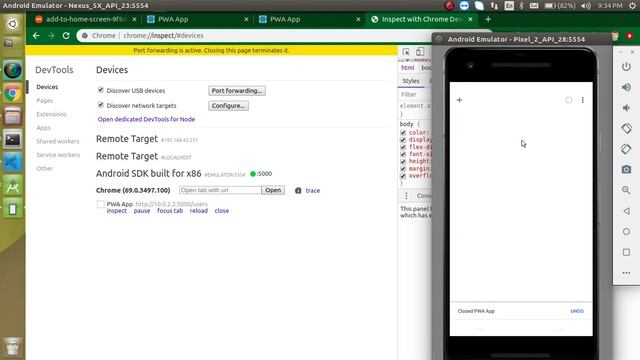
Task: Uncheck the color style property checkbox
Action: click(x=403, y=133)
